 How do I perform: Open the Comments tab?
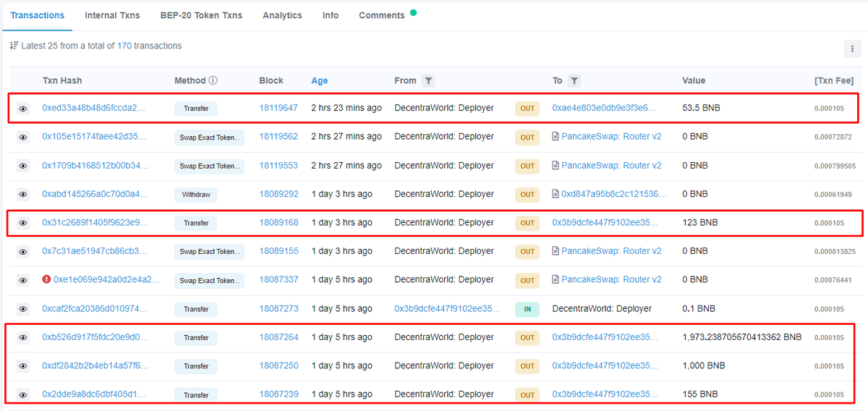click(x=382, y=15)
